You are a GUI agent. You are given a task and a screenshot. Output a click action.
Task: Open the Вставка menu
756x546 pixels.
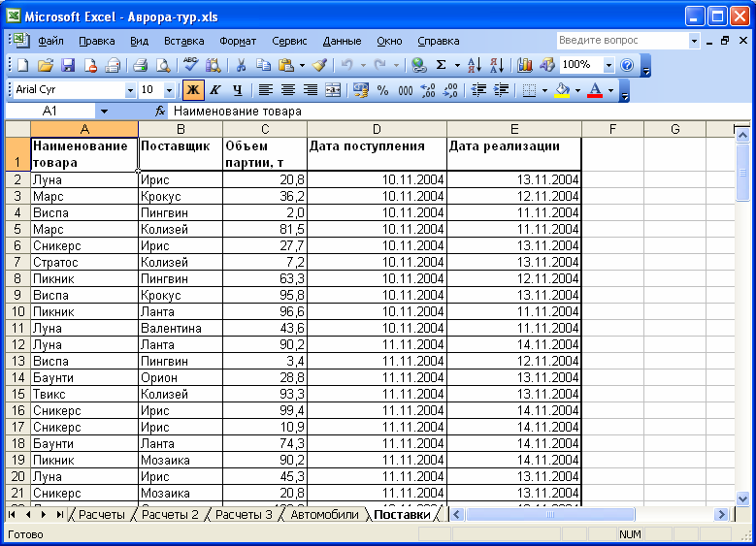point(184,41)
